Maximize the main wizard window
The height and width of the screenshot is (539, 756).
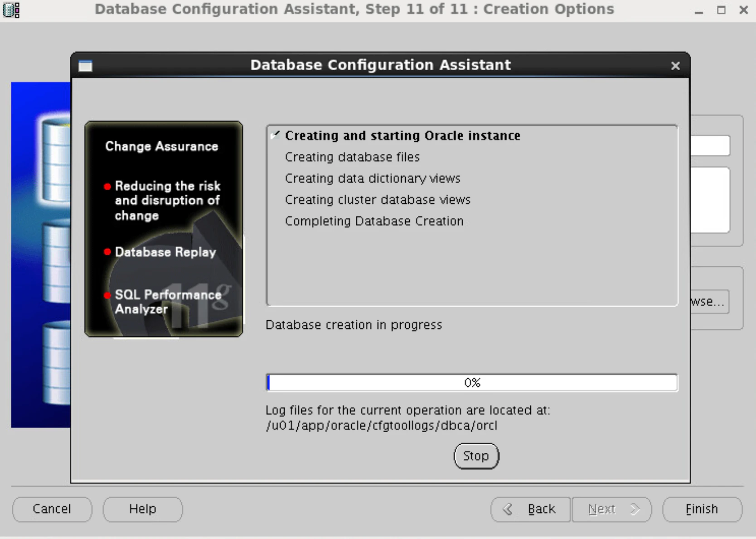(721, 10)
